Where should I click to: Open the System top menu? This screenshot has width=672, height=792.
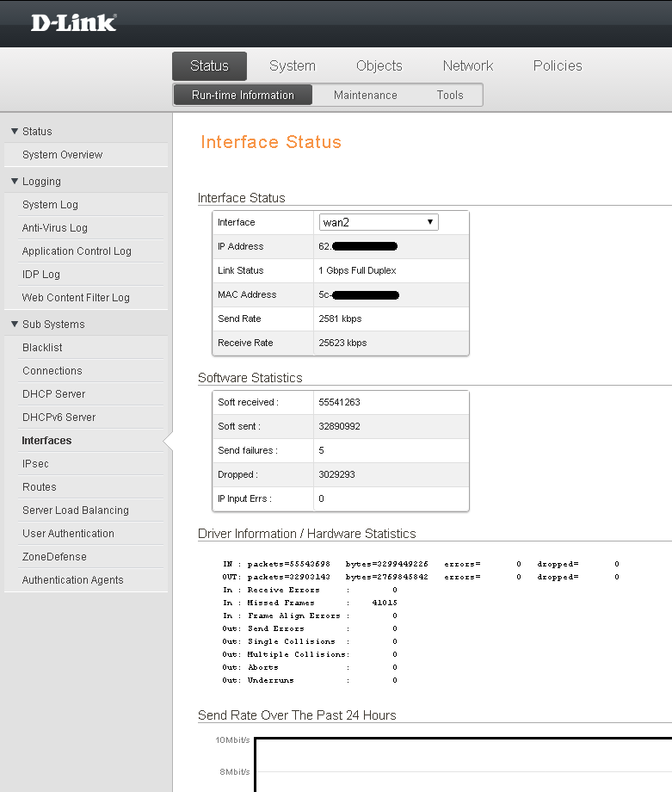[x=292, y=66]
